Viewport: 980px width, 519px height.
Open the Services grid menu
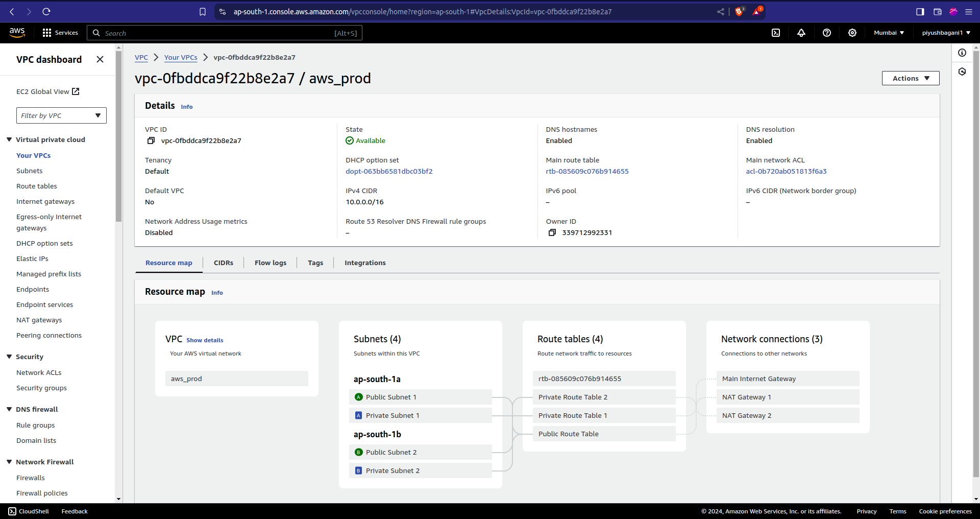(60, 33)
